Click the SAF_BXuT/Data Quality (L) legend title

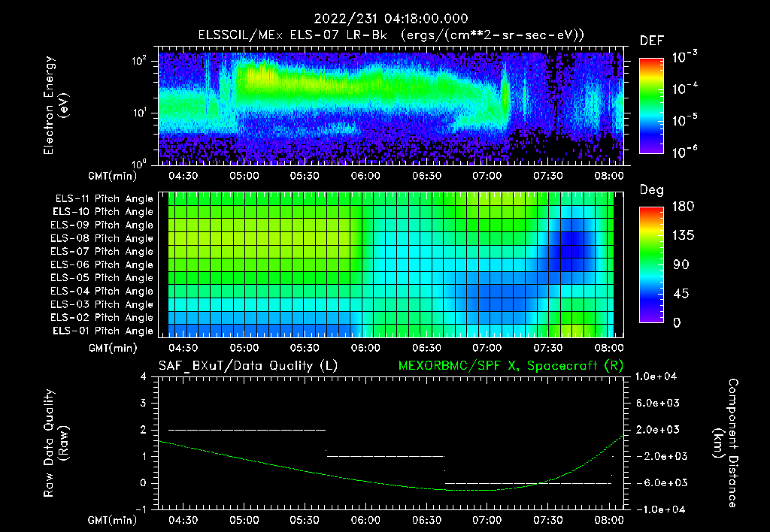[x=248, y=366]
